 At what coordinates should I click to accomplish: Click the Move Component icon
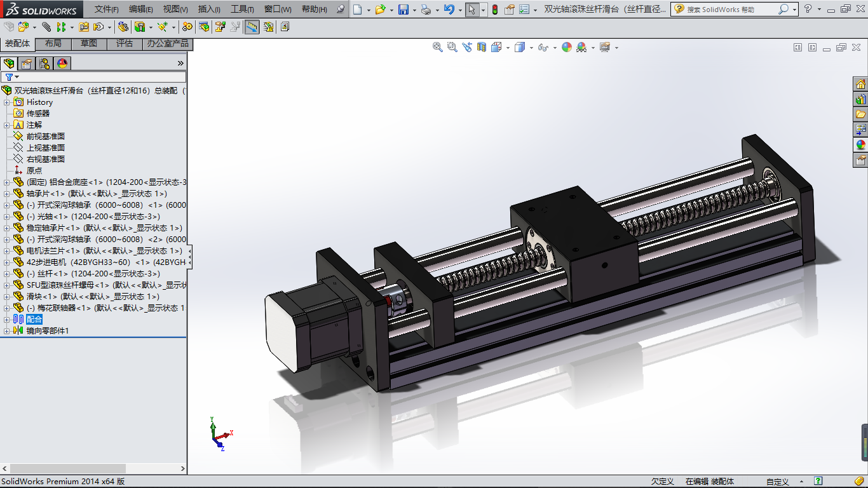pyautogui.click(x=98, y=27)
